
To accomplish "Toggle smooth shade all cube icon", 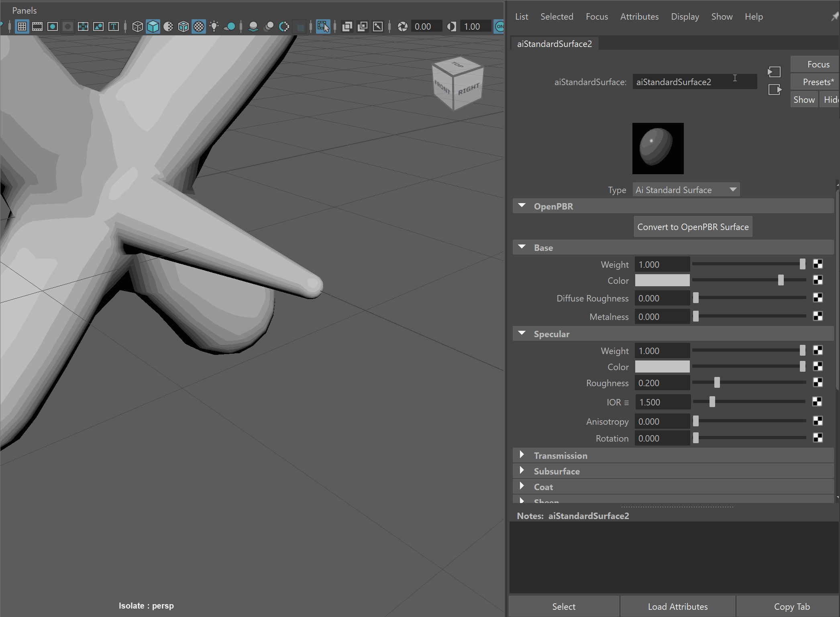I will click(x=153, y=26).
